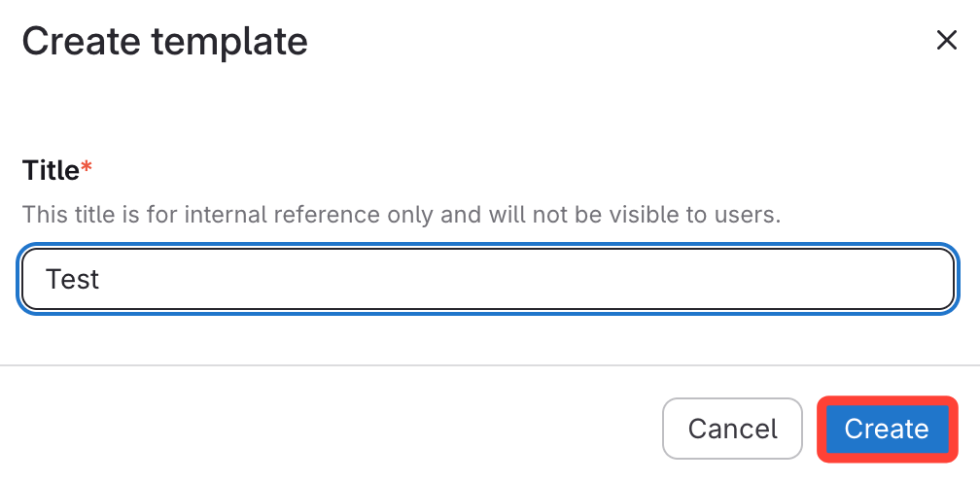This screenshot has height=482, width=980.
Task: Click the "Title" field label
Action: point(51,171)
